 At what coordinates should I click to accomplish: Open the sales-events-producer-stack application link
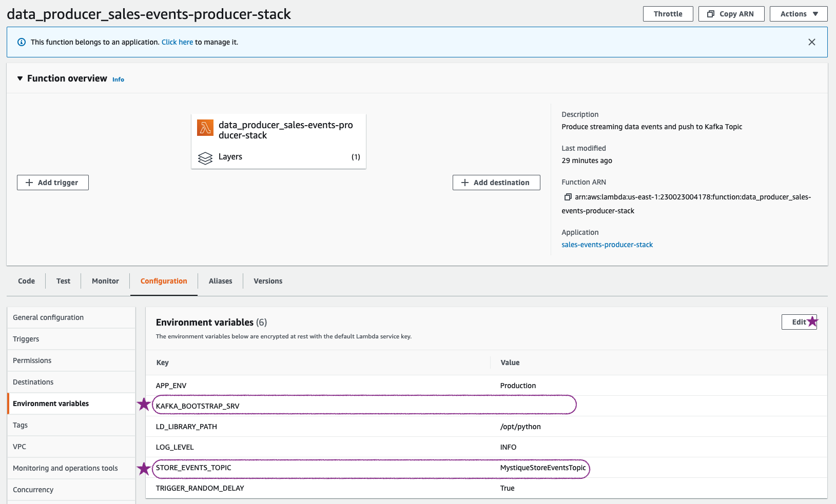pos(607,245)
